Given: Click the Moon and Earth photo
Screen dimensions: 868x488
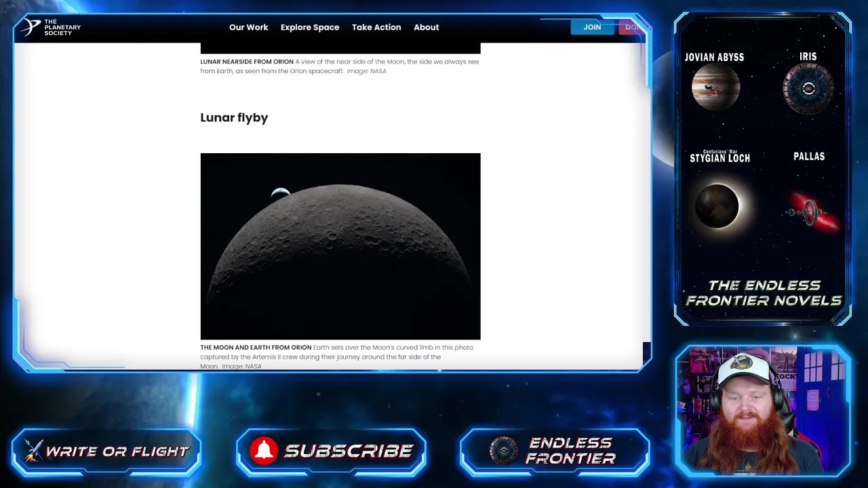Looking at the screenshot, I should 340,246.
